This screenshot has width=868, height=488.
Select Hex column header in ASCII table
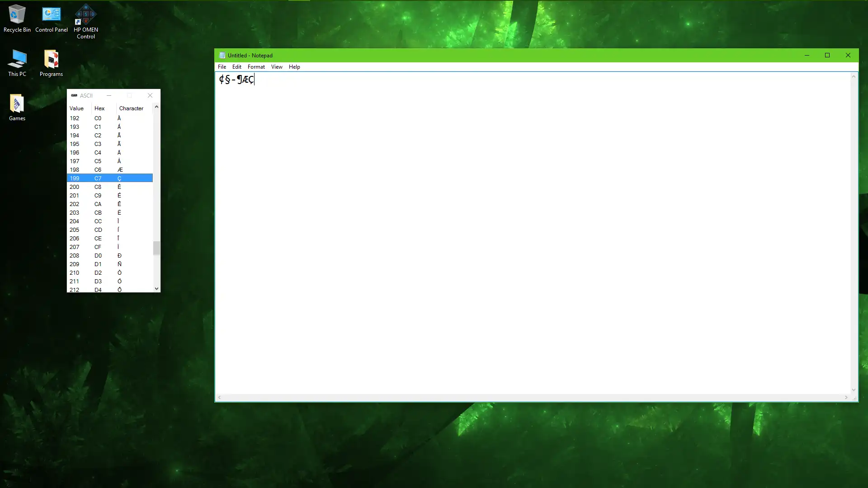point(99,108)
